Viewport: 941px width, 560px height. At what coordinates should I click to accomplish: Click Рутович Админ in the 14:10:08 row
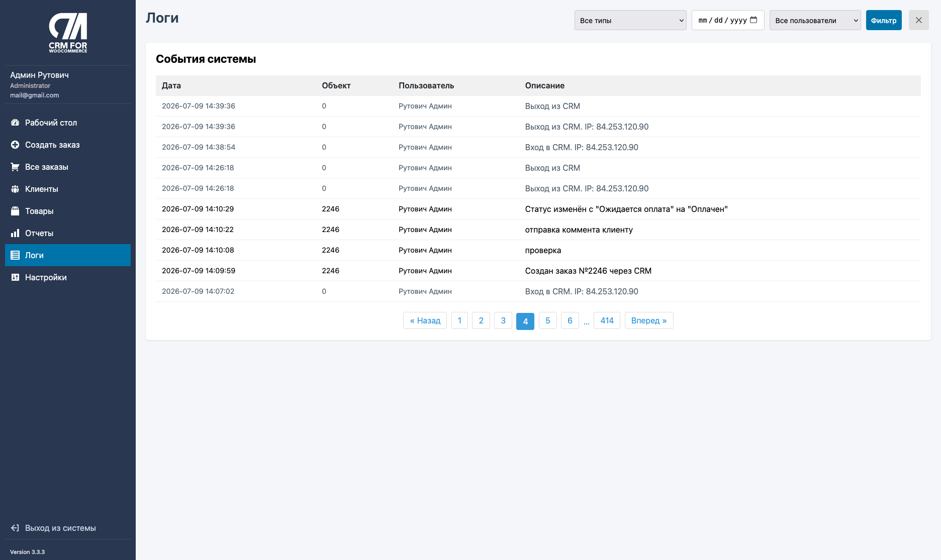point(425,250)
